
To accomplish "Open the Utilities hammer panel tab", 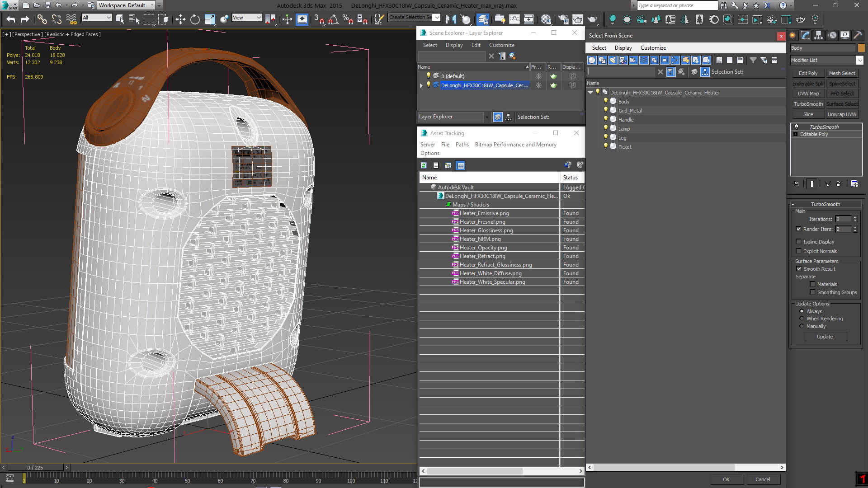I will (858, 35).
